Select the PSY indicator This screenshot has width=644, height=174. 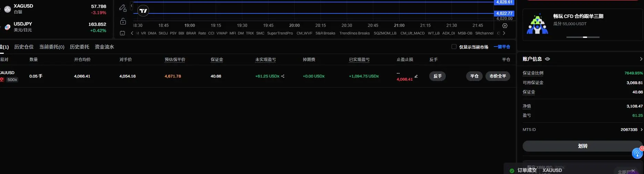[x=173, y=33]
